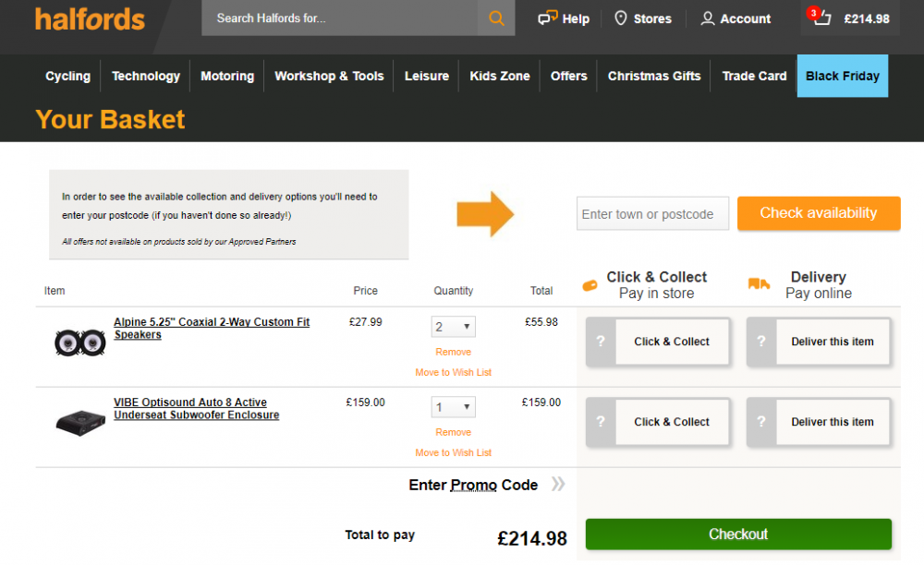Click delivery question icon for Alpine speakers
924x565 pixels.
point(761,342)
